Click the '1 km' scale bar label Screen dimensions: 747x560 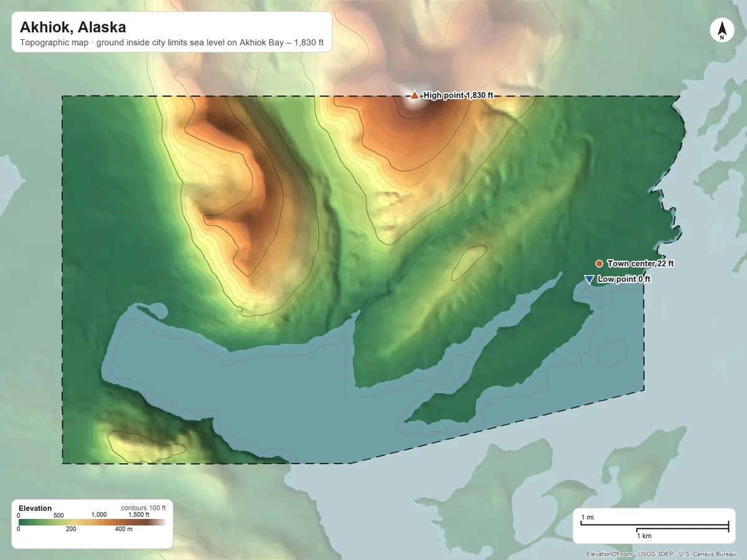644,536
